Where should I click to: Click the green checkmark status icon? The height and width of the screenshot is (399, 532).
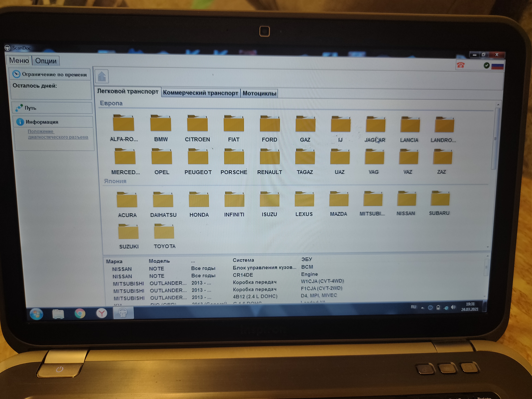point(486,65)
